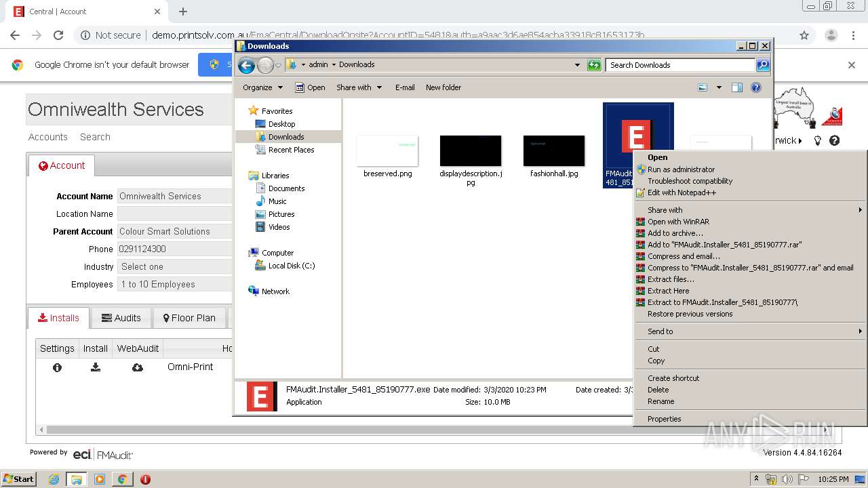
Task: Select Local Disk (C:) in sidebar
Action: pos(284,266)
